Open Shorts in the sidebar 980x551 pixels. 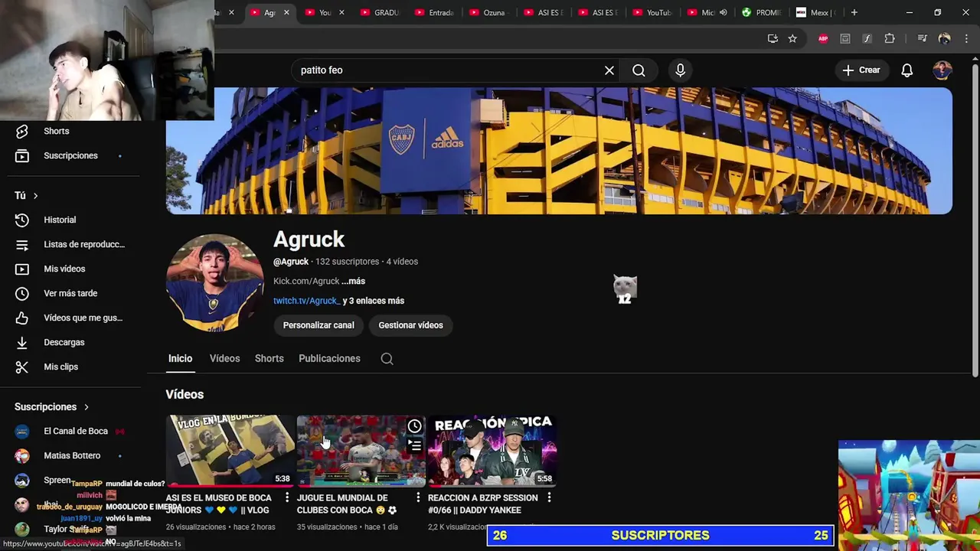tap(57, 132)
